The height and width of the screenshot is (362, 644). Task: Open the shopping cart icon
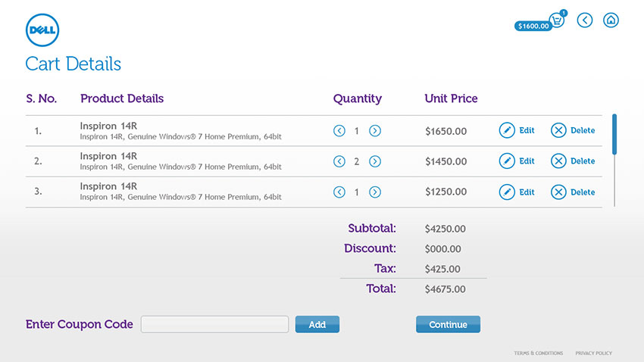[557, 20]
